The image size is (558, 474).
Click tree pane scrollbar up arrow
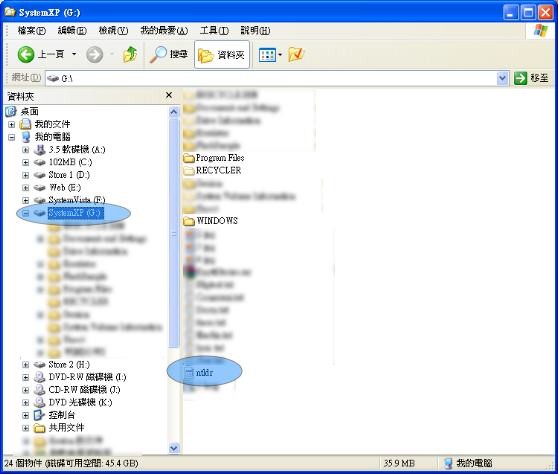coord(174,112)
